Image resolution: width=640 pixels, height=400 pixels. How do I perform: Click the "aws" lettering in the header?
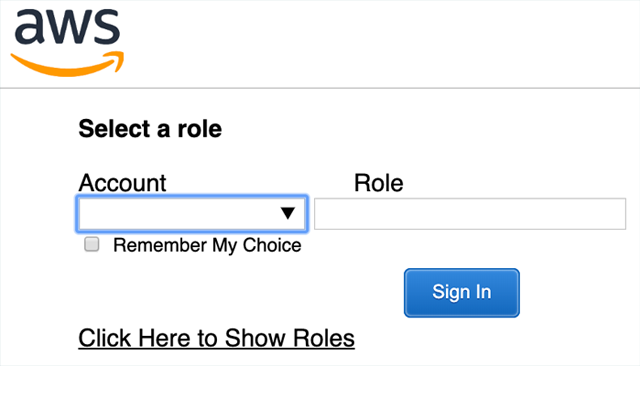66,29
